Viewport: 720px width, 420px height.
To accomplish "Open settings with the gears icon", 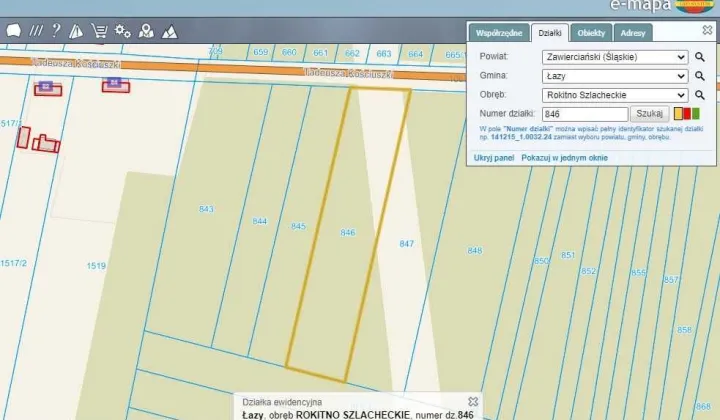I will (122, 31).
